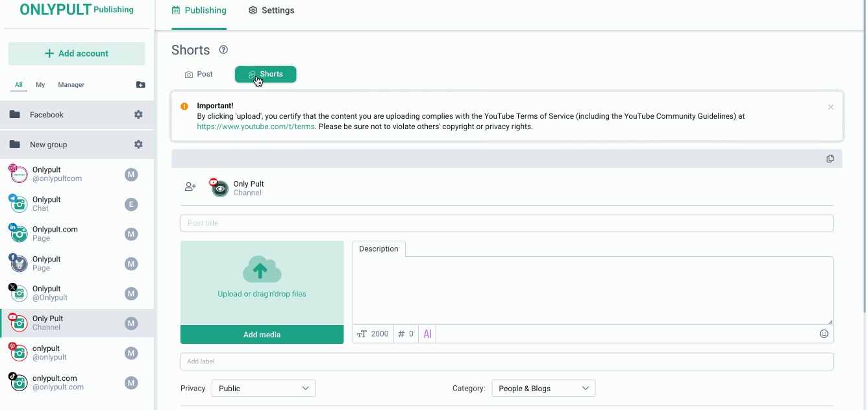Click the Add media button
Screen dimensions: 868x410
click(262, 335)
